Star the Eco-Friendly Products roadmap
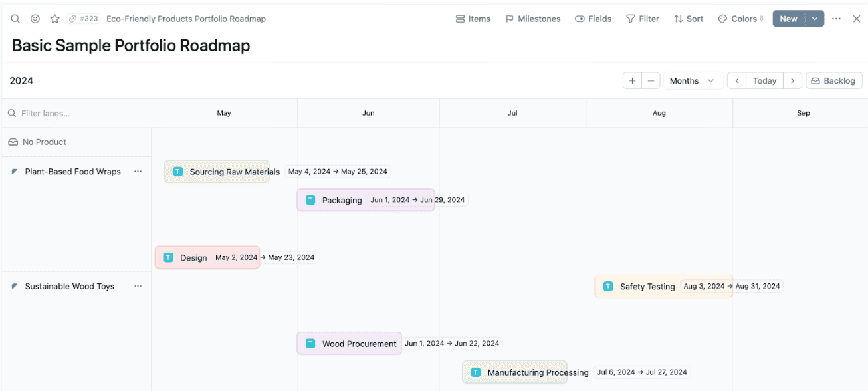The height and width of the screenshot is (391, 868). click(54, 19)
